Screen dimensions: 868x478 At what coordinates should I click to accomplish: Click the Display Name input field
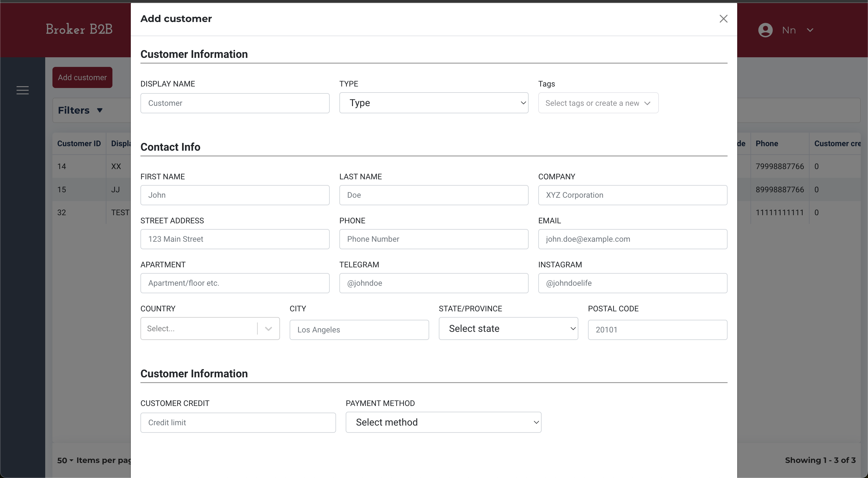click(234, 103)
